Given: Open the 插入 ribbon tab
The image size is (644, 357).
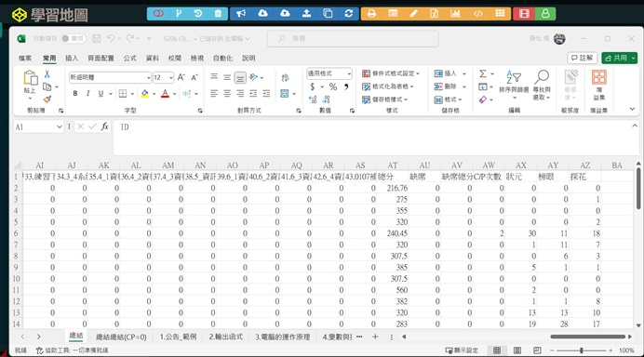Looking at the screenshot, I should point(72,59).
